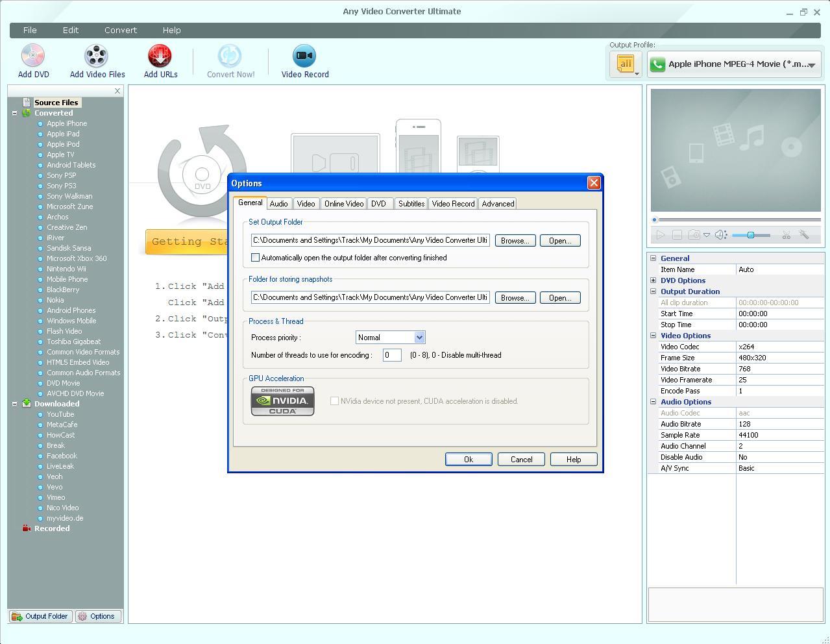Click the stop button under preview

click(x=677, y=235)
